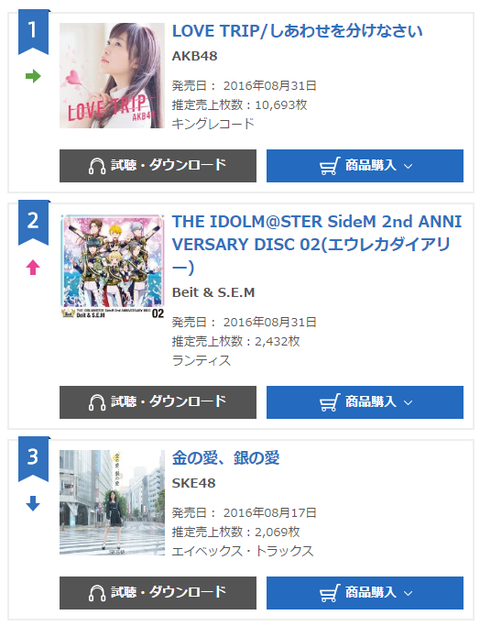Click cart icon in SKE48 purchase button
Viewport: 480px width, 626px height.
tap(330, 593)
